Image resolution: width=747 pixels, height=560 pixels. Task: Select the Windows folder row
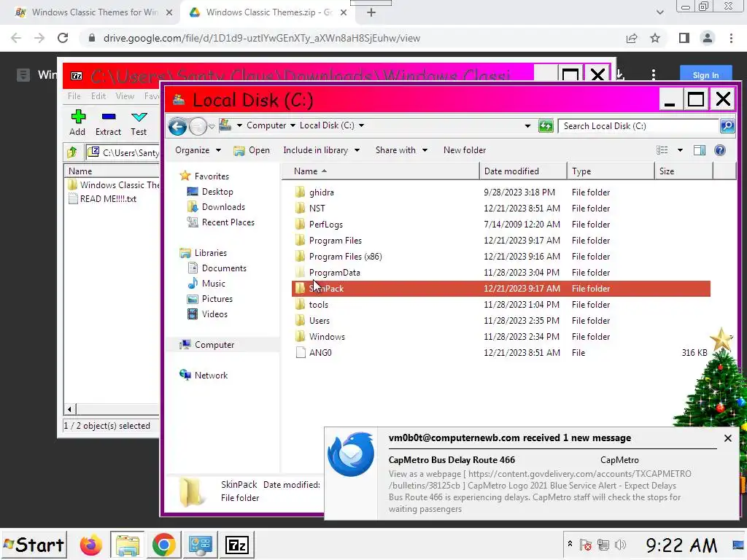(x=500, y=337)
